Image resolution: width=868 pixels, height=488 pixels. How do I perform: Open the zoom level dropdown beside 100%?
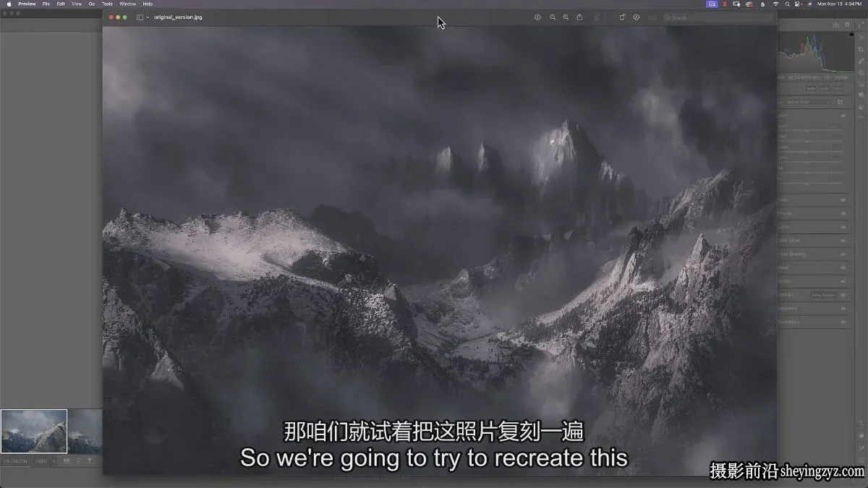[x=54, y=461]
